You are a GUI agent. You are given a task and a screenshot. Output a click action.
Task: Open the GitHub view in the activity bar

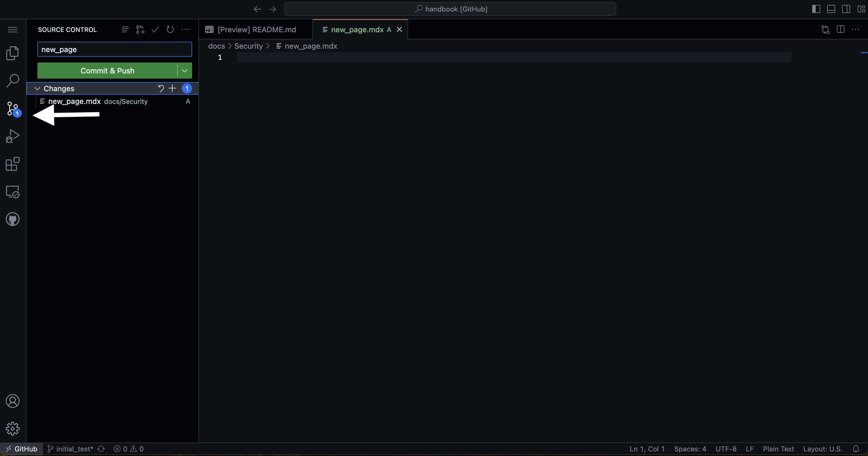(x=12, y=219)
